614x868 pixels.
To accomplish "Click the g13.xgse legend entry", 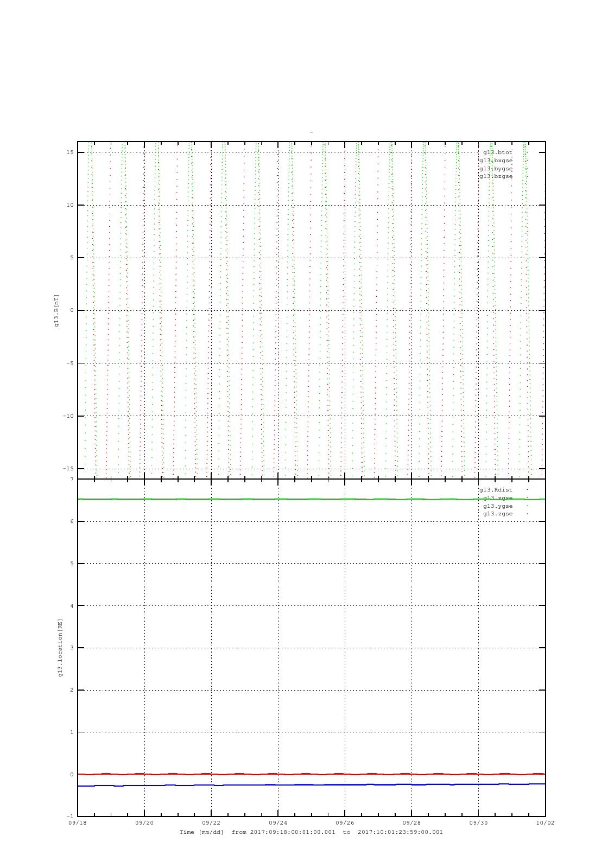I will tap(498, 498).
